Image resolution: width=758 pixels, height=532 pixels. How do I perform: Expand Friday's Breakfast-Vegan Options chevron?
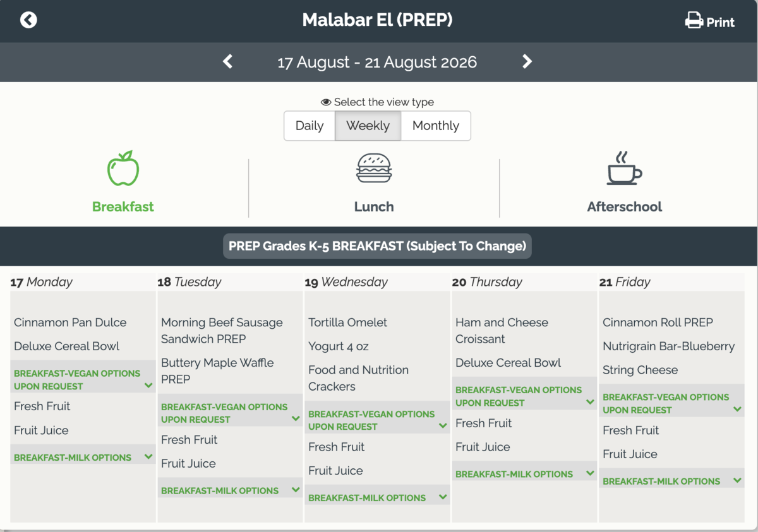pyautogui.click(x=737, y=410)
